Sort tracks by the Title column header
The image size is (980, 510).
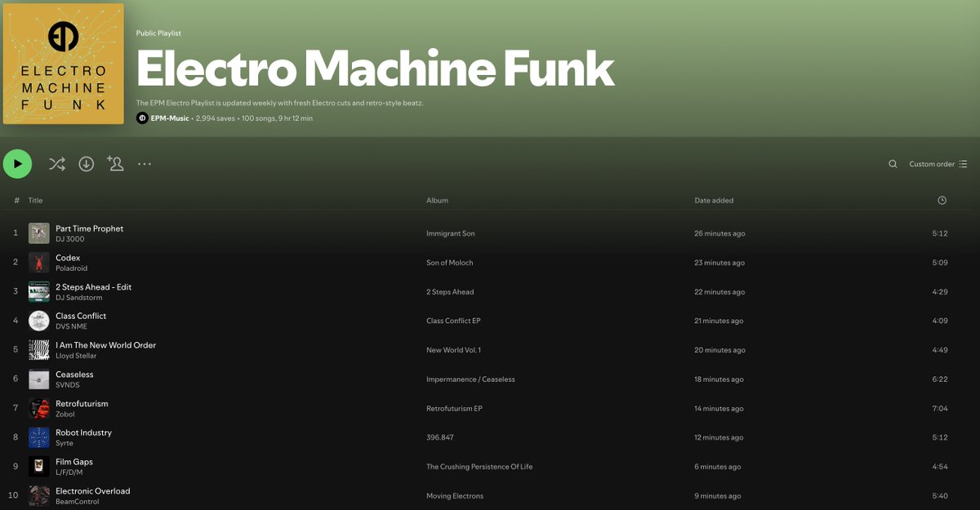point(35,201)
